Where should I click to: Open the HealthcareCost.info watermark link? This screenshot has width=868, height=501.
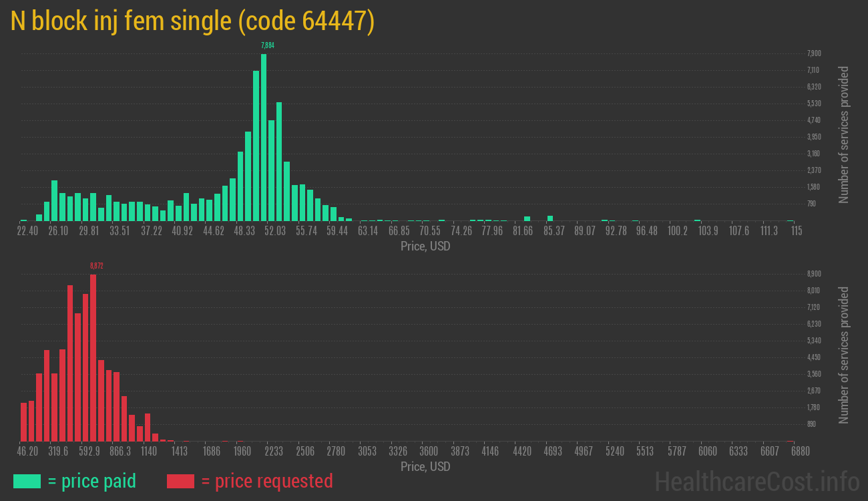(x=756, y=481)
